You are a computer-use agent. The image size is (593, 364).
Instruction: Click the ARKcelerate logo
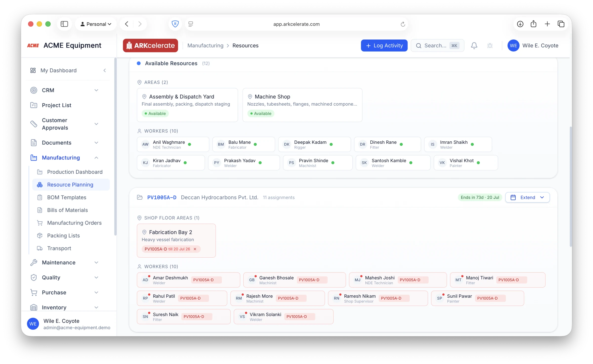click(150, 45)
